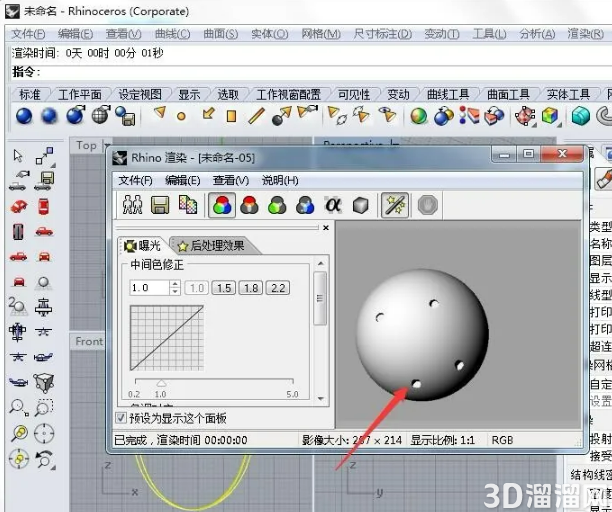612x512 pixels.
Task: Open the 渲染(R) main menu
Action: (x=585, y=34)
